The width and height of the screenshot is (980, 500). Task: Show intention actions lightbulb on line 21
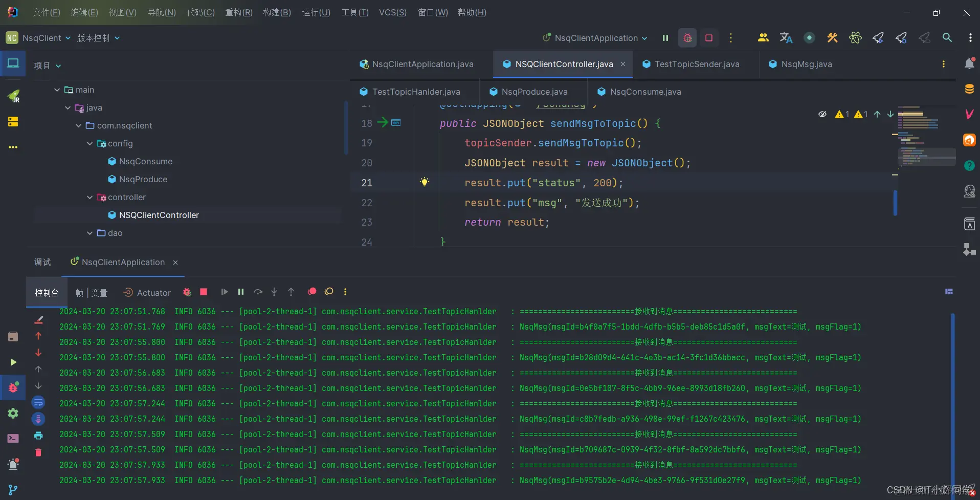coord(425,182)
